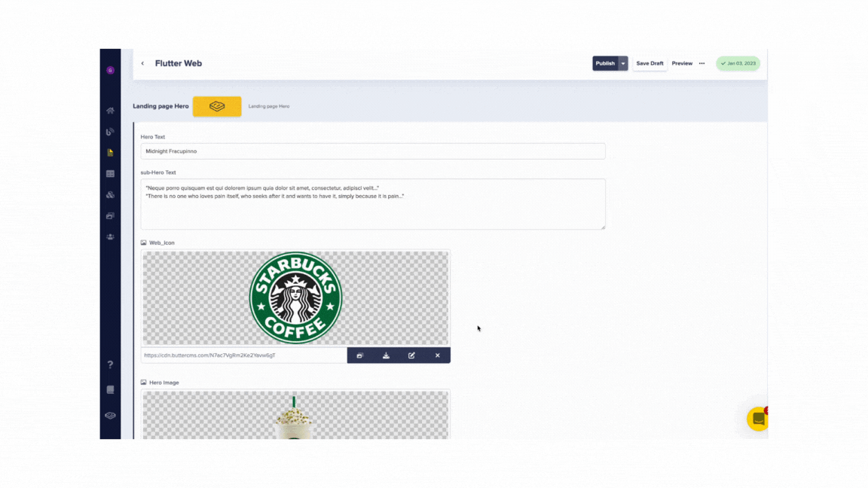The height and width of the screenshot is (488, 868).
Task: Go back using arrow beside Flutter Web
Action: pos(143,63)
